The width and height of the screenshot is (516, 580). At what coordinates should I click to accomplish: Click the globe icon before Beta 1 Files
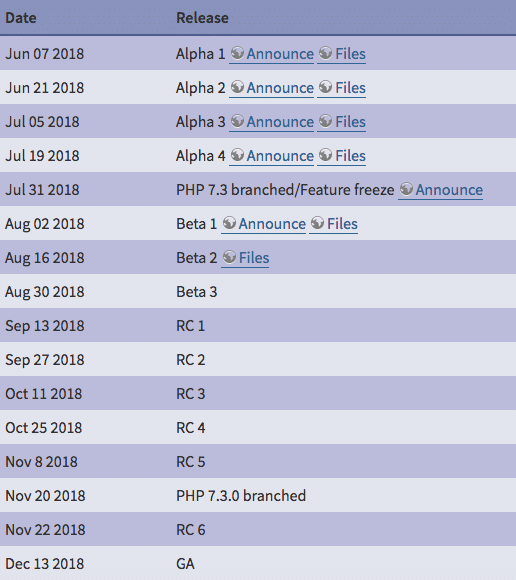coord(317,223)
